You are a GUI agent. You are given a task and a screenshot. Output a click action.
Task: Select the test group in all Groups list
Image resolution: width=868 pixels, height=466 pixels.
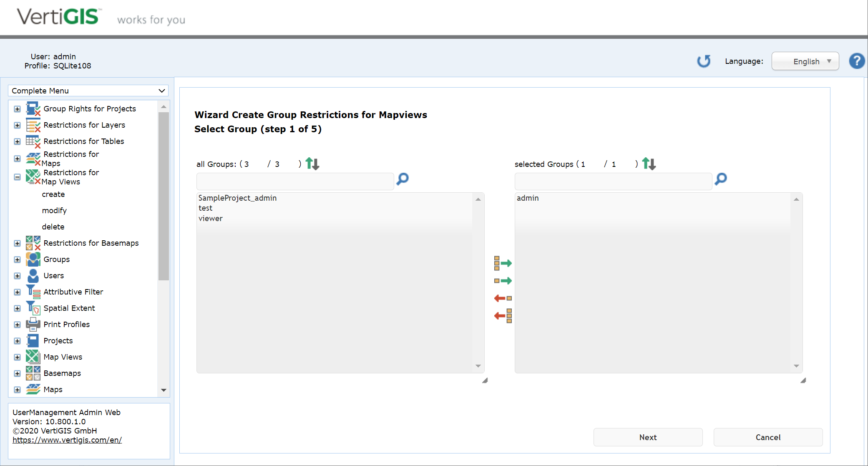coord(205,208)
